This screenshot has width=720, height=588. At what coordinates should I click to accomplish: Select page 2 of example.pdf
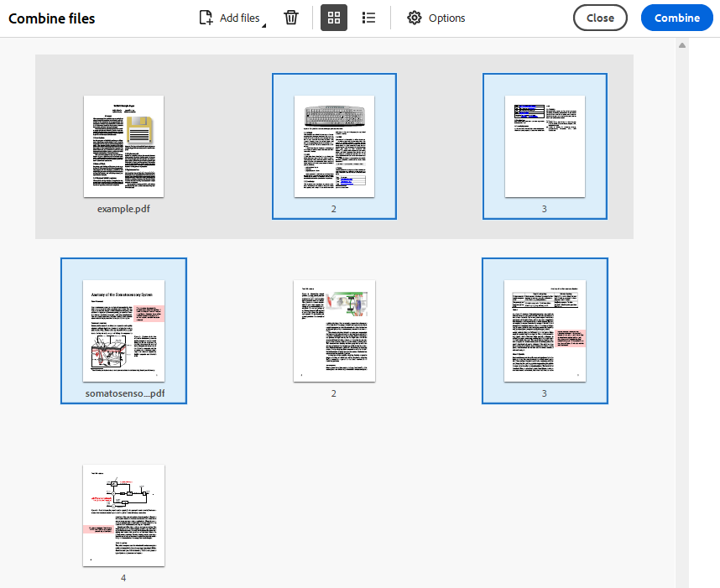point(334,147)
